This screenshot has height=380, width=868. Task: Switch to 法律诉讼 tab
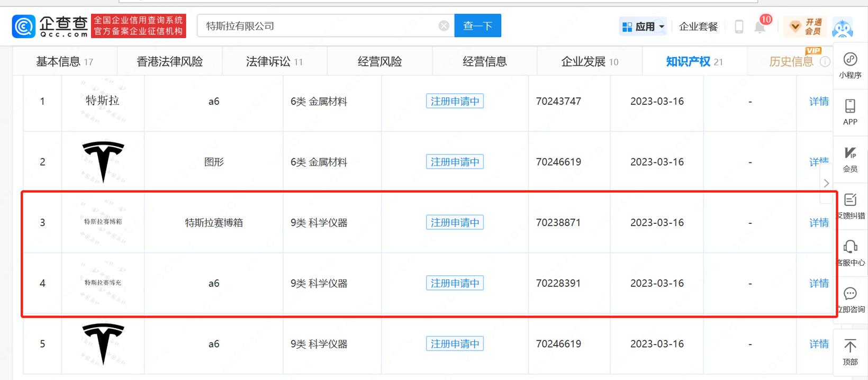(274, 62)
